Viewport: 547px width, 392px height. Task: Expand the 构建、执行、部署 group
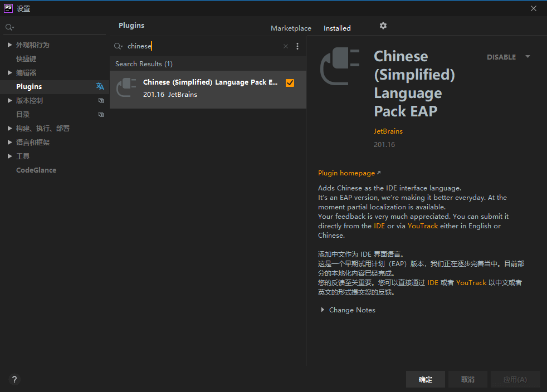(x=10, y=128)
